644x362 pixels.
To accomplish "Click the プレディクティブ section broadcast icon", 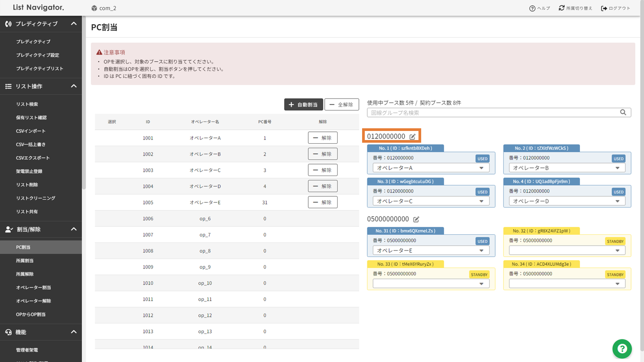I will (x=8, y=24).
